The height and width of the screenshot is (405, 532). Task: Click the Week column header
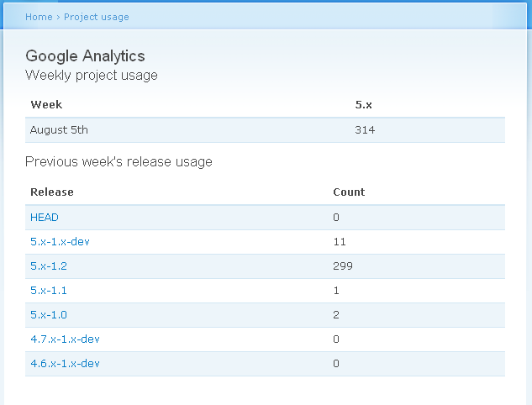point(46,105)
